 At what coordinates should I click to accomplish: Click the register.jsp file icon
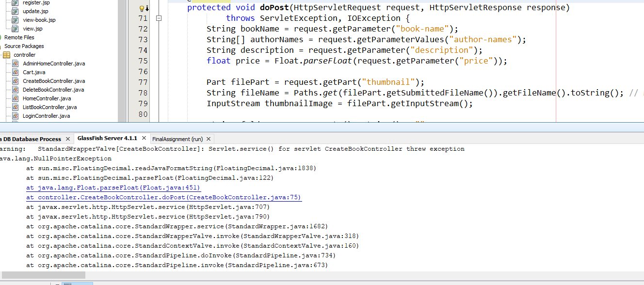15,2
